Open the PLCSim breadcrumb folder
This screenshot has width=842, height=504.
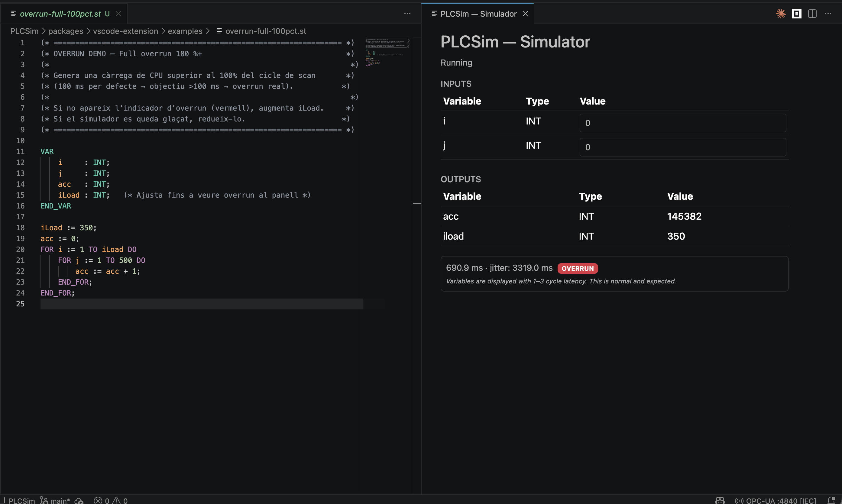[x=24, y=31]
